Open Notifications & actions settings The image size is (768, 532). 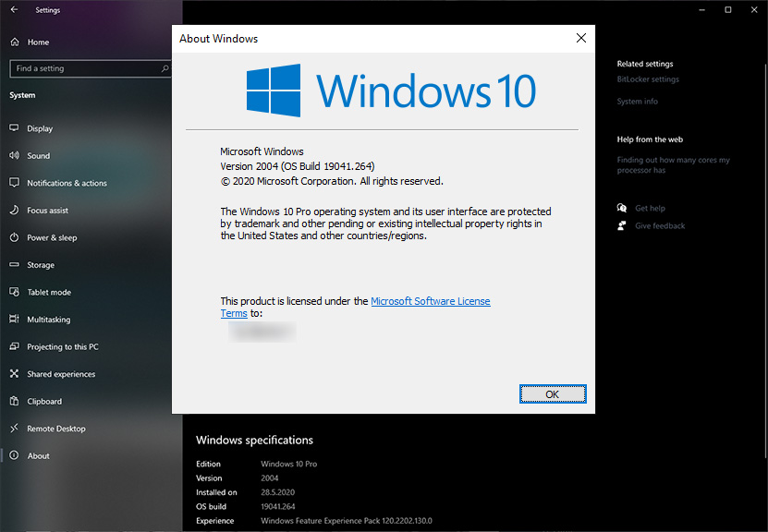coord(67,183)
